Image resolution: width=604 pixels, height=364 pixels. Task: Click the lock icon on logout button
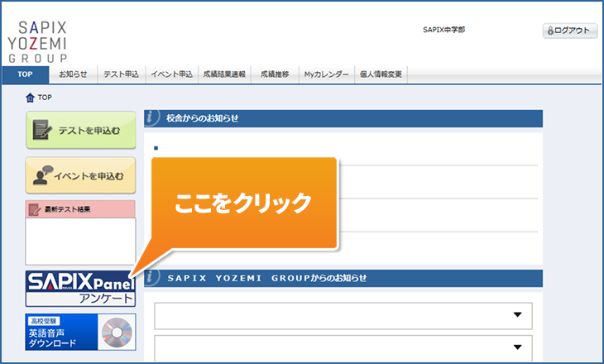click(550, 31)
